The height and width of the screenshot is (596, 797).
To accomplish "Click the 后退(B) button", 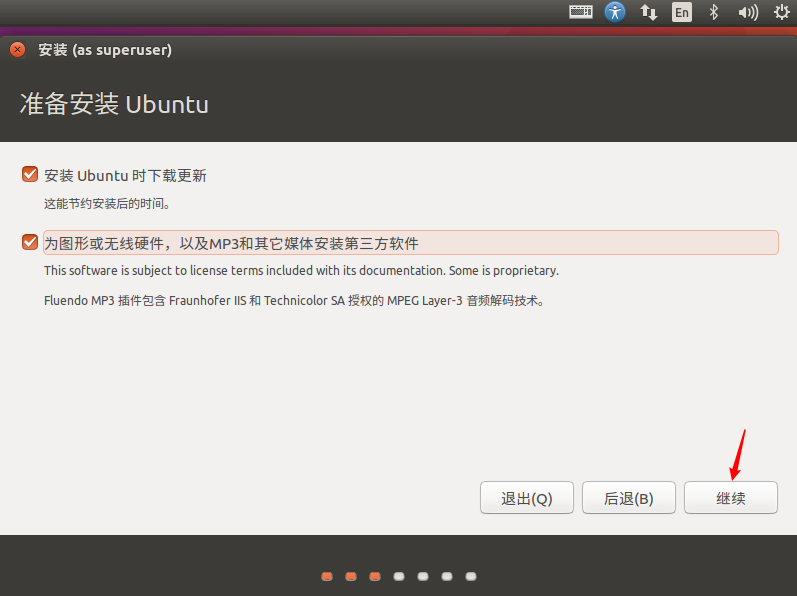I will click(x=629, y=498).
